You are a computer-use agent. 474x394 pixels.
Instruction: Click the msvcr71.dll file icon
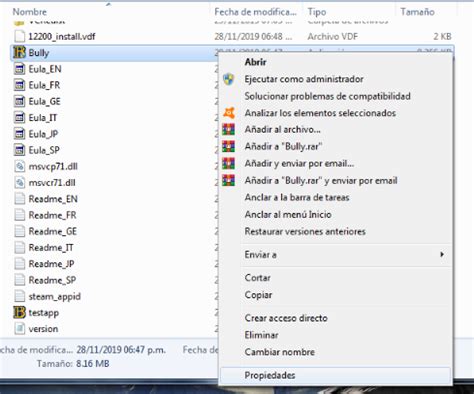pyautogui.click(x=20, y=183)
